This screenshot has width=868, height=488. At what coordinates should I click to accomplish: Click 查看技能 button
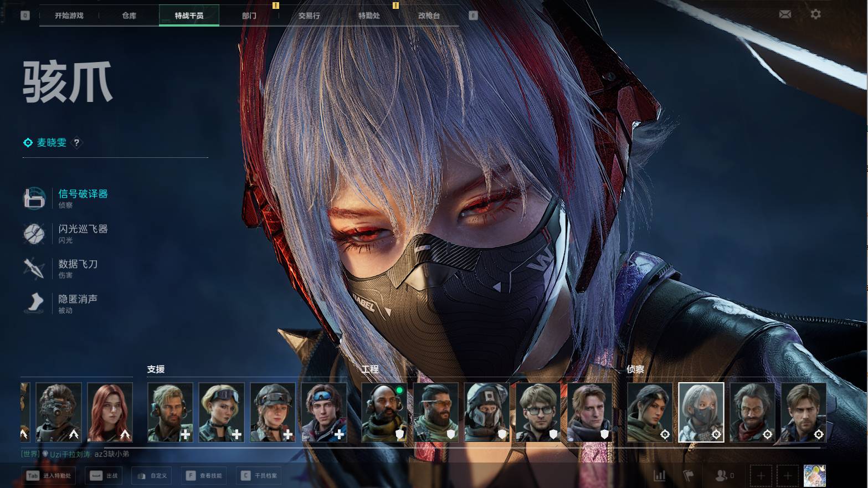[204, 475]
